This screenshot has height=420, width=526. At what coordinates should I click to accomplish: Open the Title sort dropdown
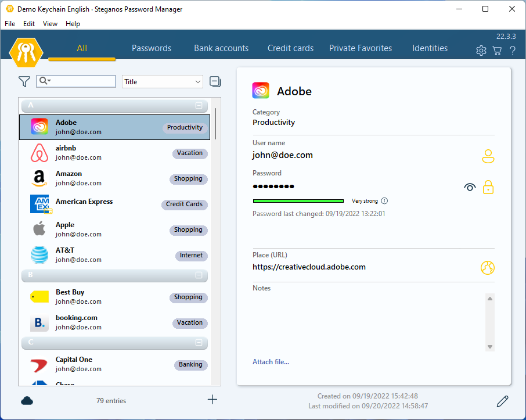coord(163,81)
